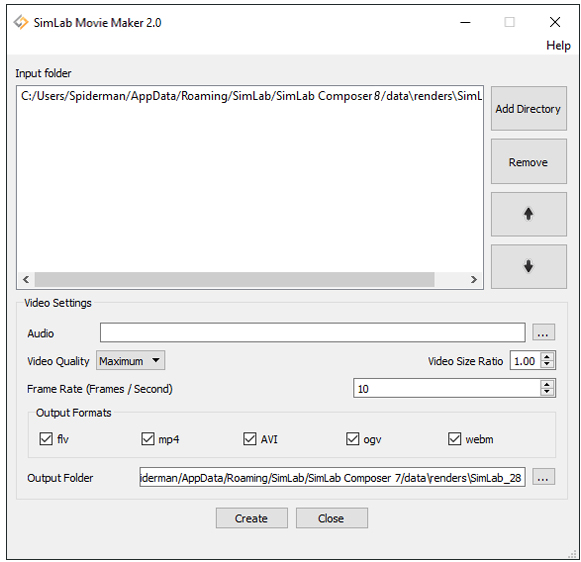Increase the Frame Rate using up arrow
Image resolution: width=581 pixels, height=562 pixels.
click(x=547, y=384)
